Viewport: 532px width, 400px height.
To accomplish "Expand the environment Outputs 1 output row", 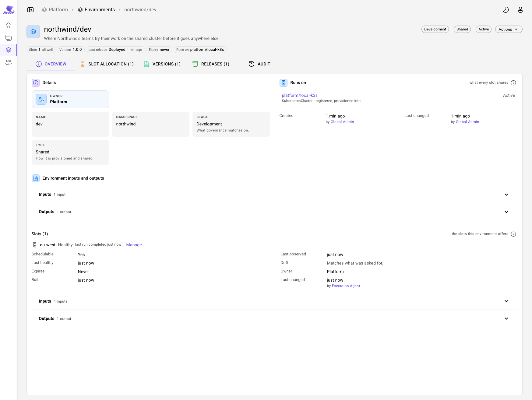I will point(274,212).
